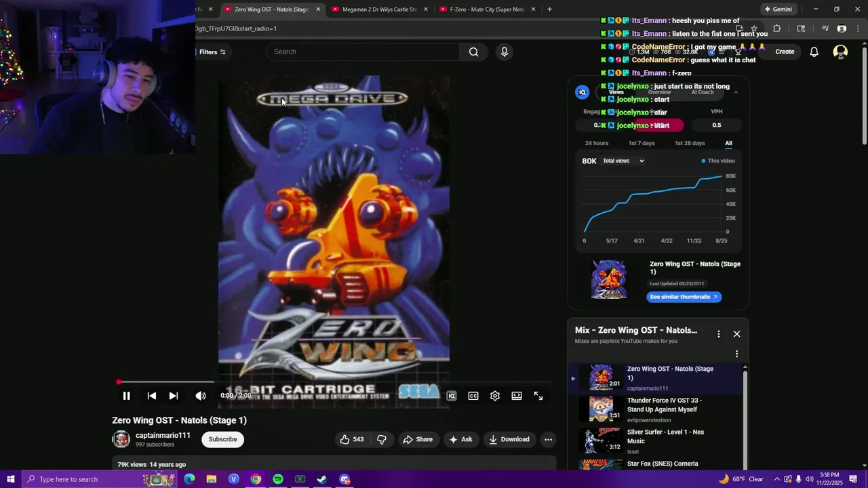Open Steam from the taskbar
868x488 pixels.
pyautogui.click(x=322, y=479)
